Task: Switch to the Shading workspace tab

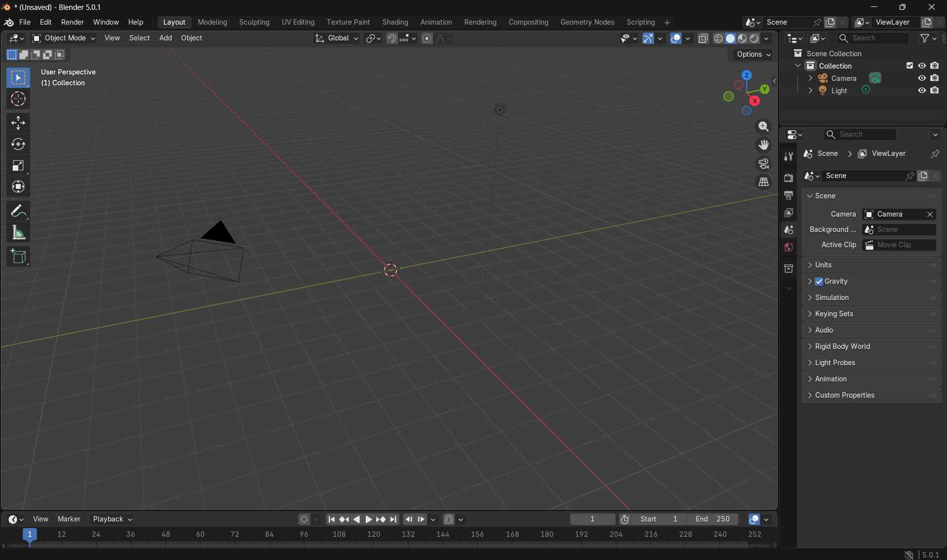Action: [395, 22]
